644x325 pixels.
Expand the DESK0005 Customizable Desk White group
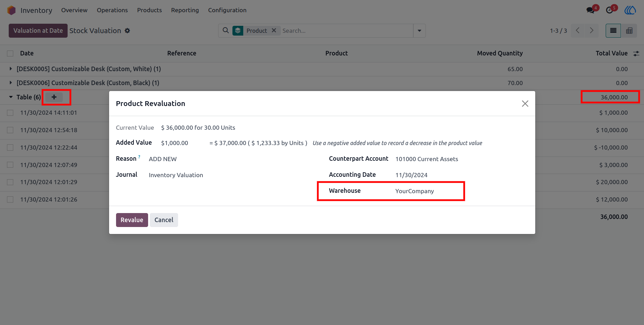pyautogui.click(x=11, y=69)
